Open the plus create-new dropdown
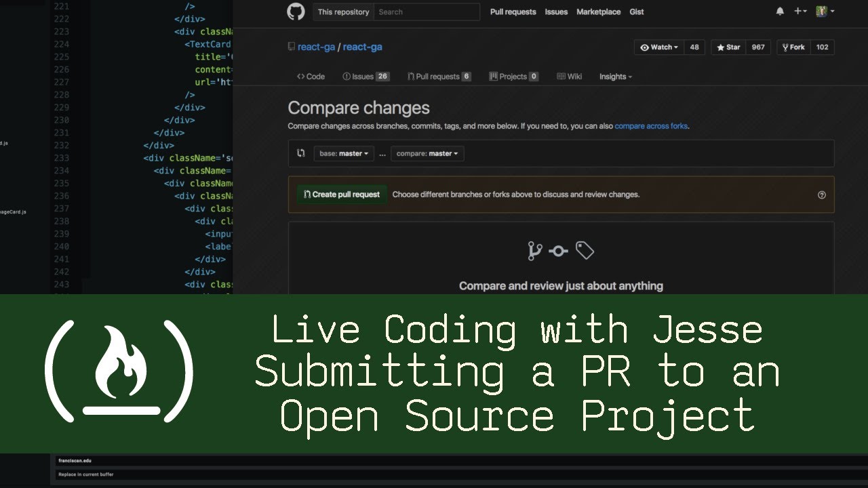The width and height of the screenshot is (868, 488). click(x=800, y=12)
